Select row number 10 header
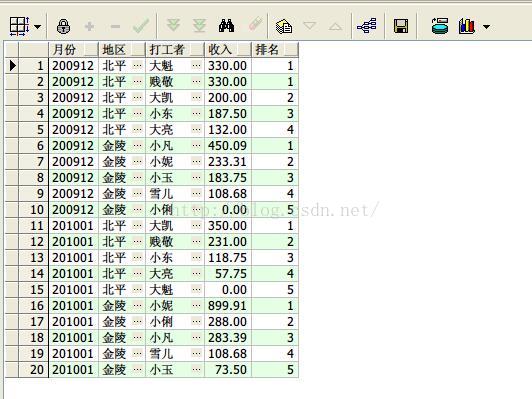 click(34, 210)
